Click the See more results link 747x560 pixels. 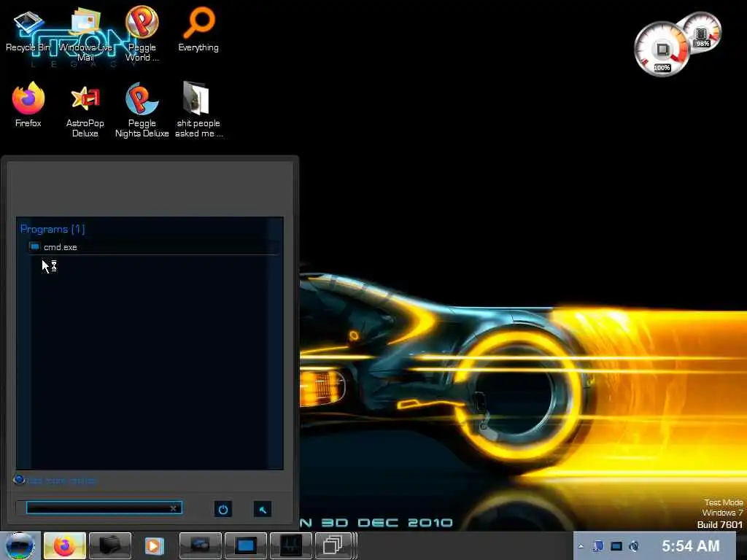pos(55,481)
